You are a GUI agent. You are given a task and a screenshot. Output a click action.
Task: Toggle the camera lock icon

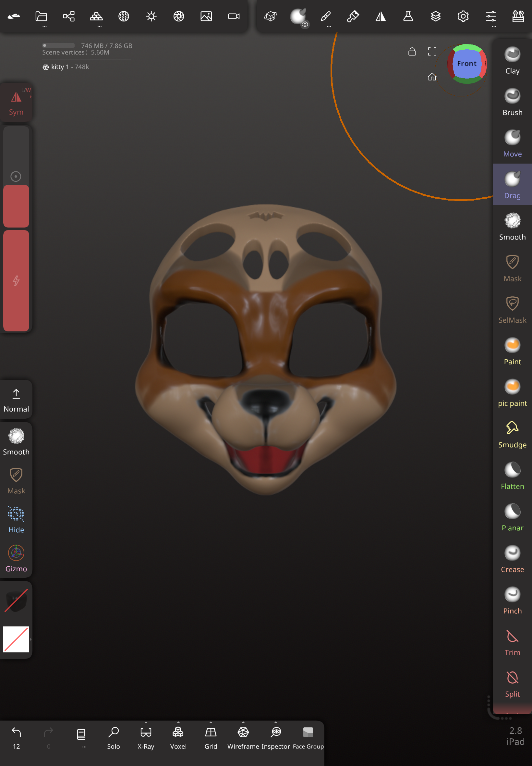(x=412, y=51)
